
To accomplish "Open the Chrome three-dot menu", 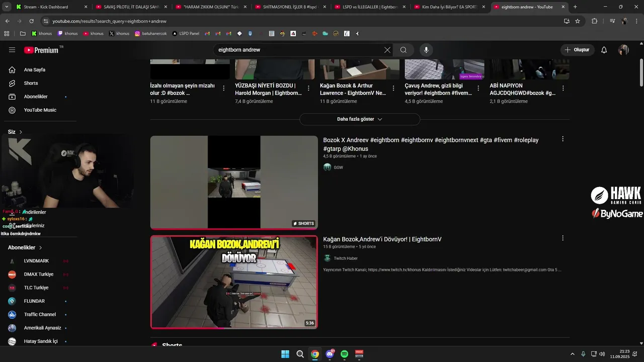I will 636,21.
